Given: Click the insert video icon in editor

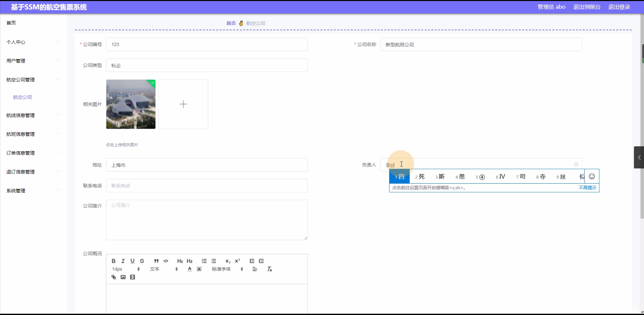Looking at the screenshot, I should [x=132, y=277].
